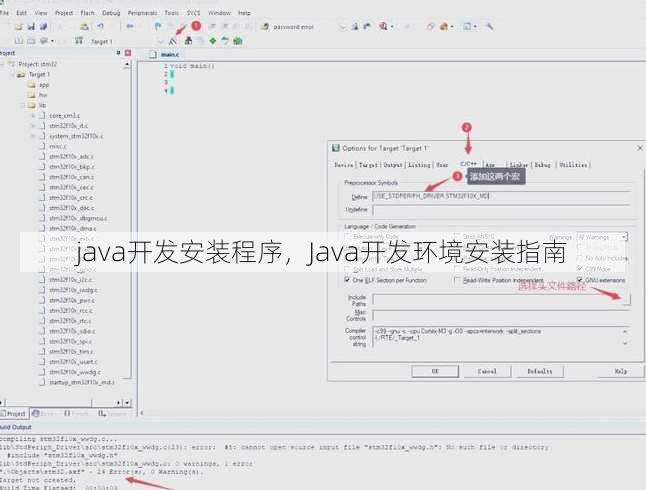This screenshot has height=490, width=646.
Task: Open the Target 1 selector dropdown
Action: (x=161, y=41)
